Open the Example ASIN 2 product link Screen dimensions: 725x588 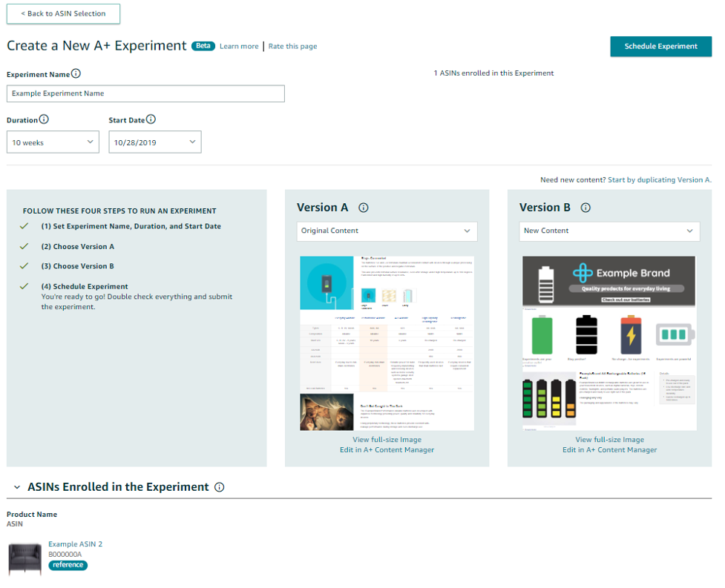pyautogui.click(x=76, y=544)
